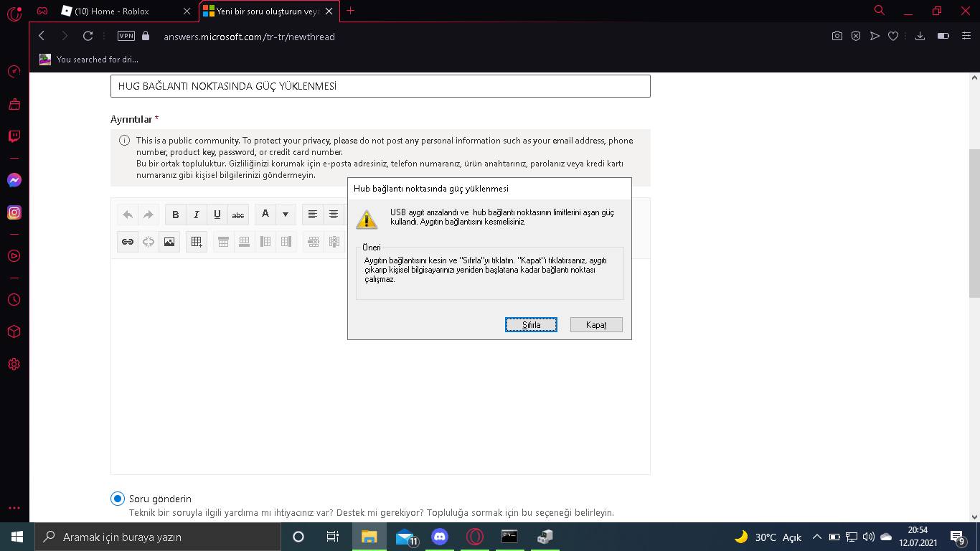This screenshot has width=980, height=551.
Task: Reload the page with the refresh icon
Action: [88, 36]
